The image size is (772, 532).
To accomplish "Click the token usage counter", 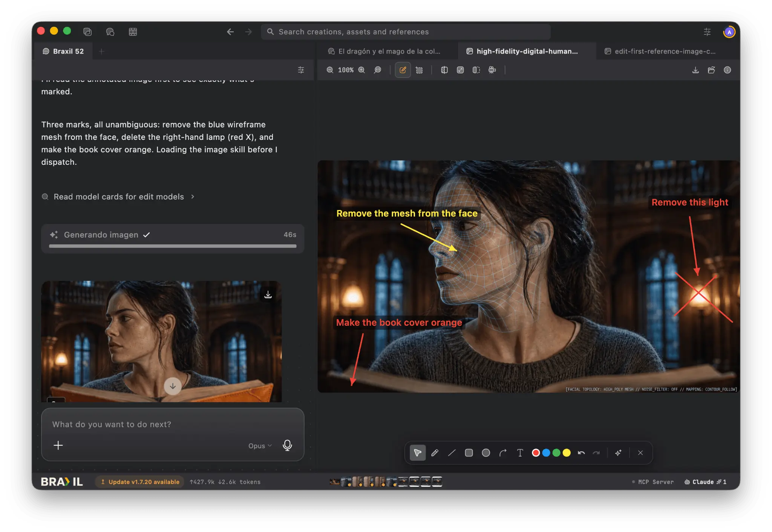I will 225,482.
